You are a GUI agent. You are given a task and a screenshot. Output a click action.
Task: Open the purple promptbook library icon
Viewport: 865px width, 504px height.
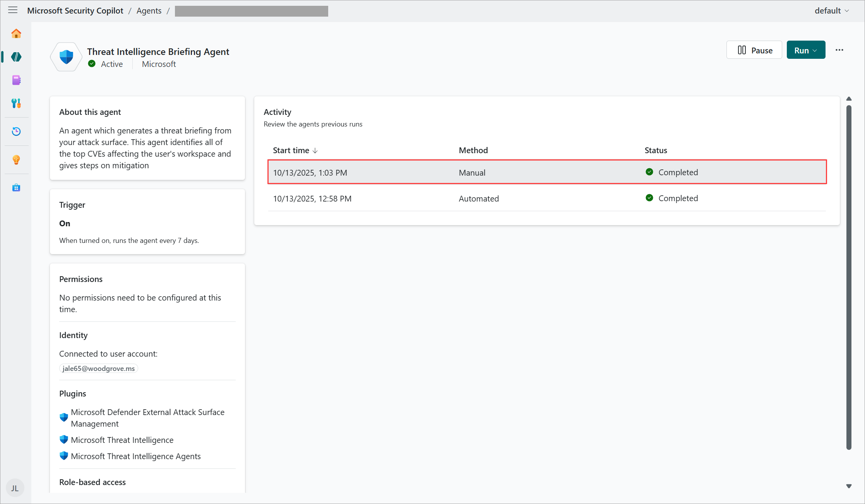pyautogui.click(x=16, y=80)
